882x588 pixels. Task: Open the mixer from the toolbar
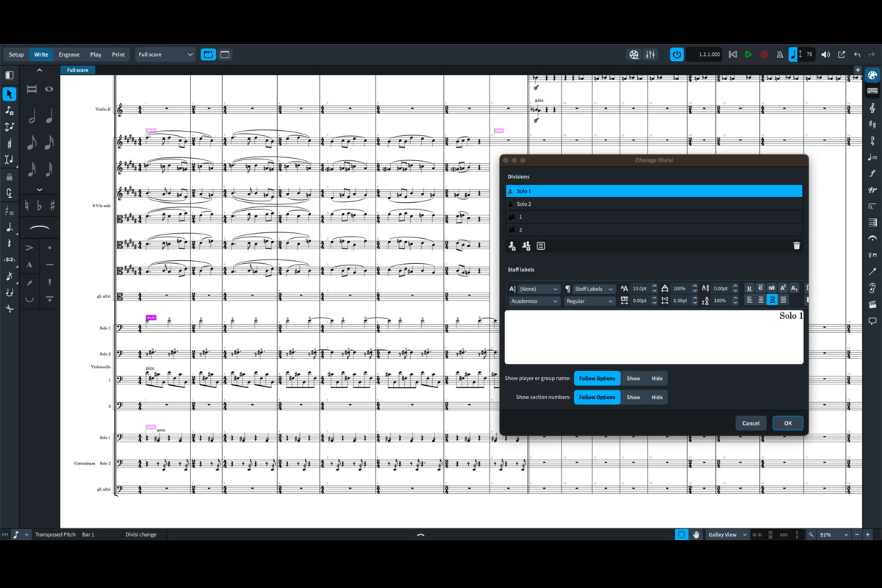650,54
